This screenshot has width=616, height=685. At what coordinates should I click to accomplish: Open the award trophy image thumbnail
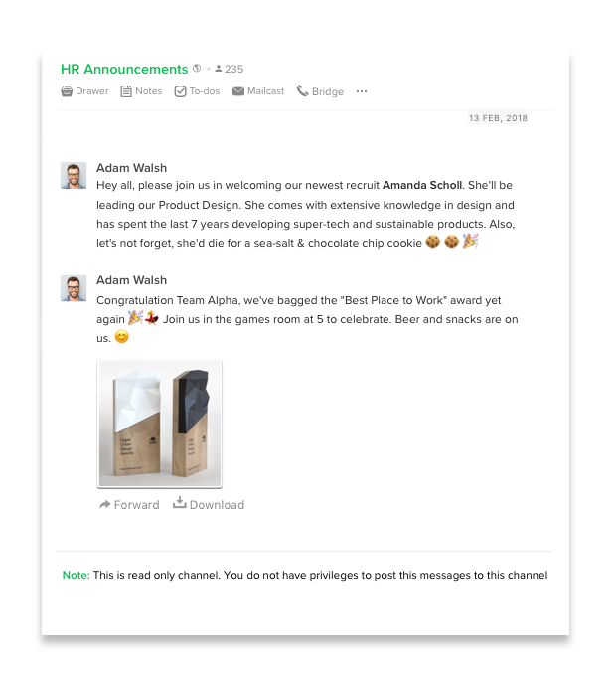pyautogui.click(x=159, y=424)
